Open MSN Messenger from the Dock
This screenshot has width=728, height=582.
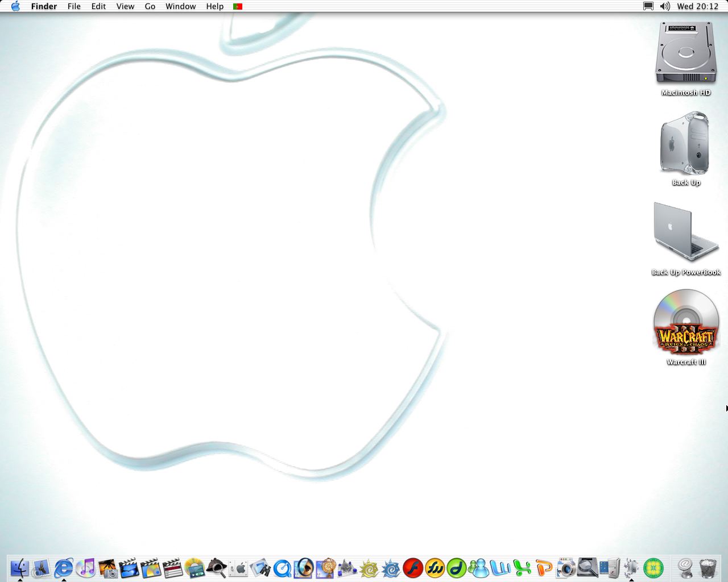coord(479,568)
